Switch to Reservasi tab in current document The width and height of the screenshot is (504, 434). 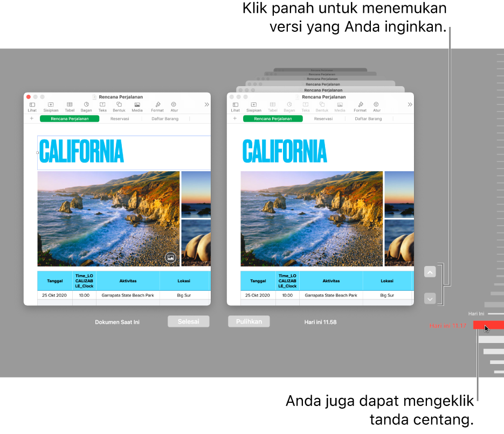pyautogui.click(x=120, y=119)
